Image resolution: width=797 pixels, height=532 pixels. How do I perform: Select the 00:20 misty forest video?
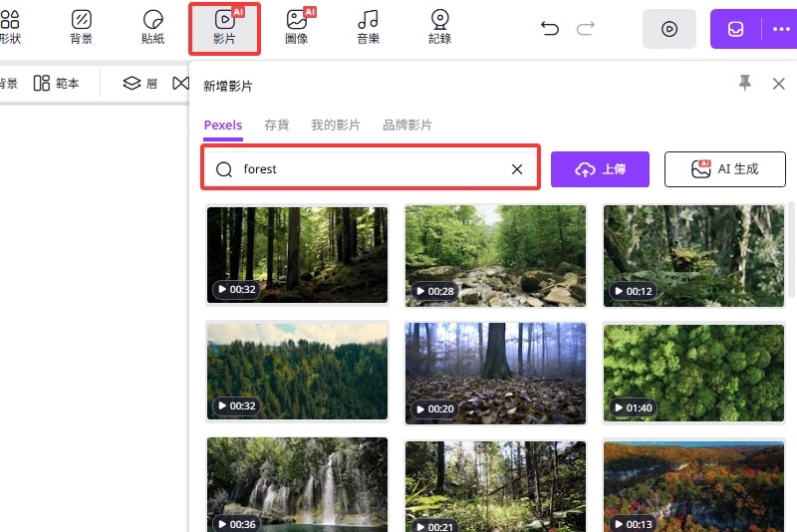click(495, 374)
